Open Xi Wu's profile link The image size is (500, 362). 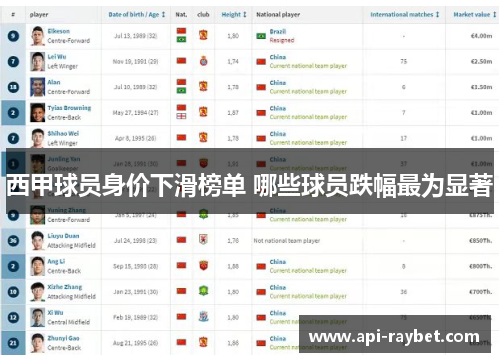pyautogui.click(x=55, y=312)
